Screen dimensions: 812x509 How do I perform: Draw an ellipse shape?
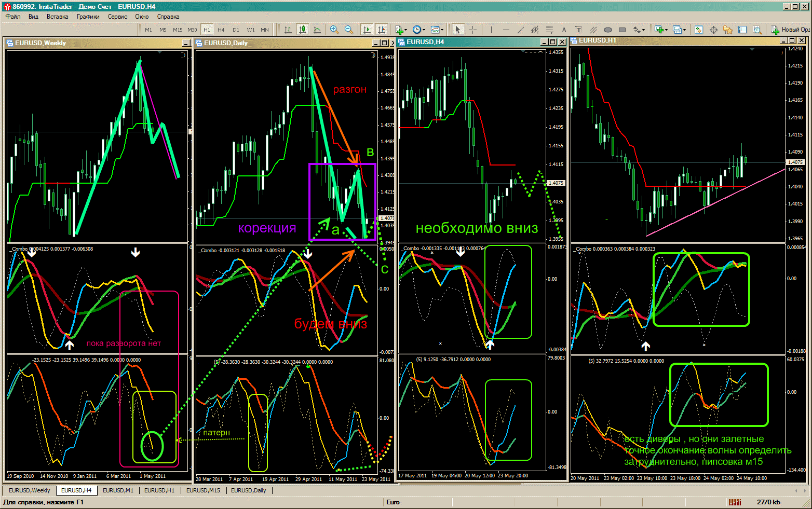pyautogui.click(x=607, y=30)
